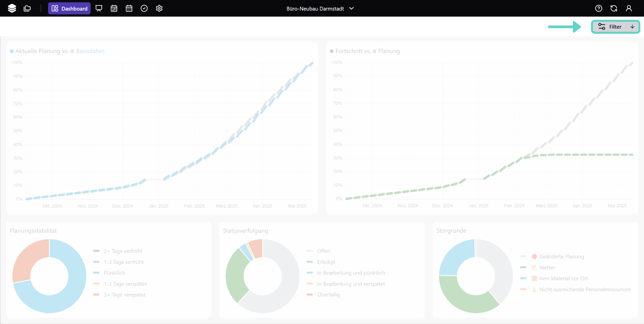This screenshot has width=644, height=324.
Task: Toggle the Wetter legend entry
Action: (x=547, y=268)
